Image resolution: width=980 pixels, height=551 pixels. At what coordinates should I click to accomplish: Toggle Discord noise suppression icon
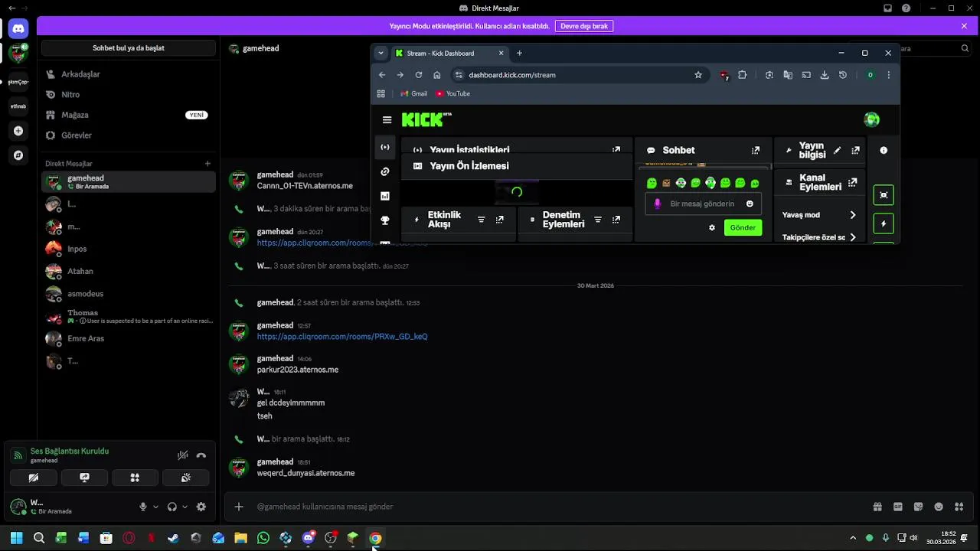point(182,455)
